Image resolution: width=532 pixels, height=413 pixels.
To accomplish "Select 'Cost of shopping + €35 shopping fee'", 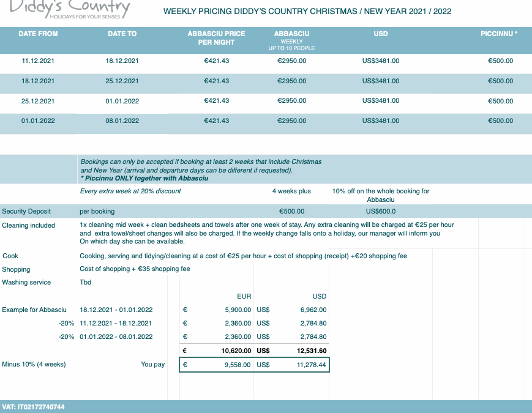I will tap(135, 269).
